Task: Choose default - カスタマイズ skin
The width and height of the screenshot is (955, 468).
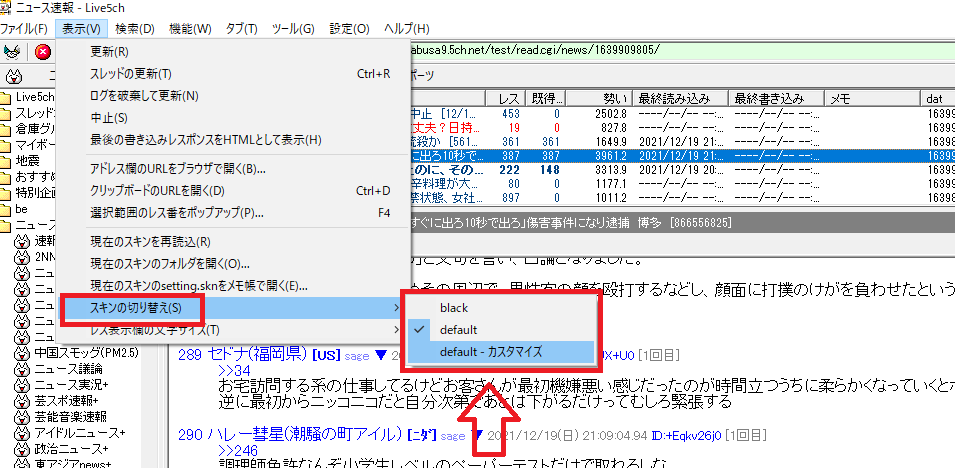Action: [501, 352]
